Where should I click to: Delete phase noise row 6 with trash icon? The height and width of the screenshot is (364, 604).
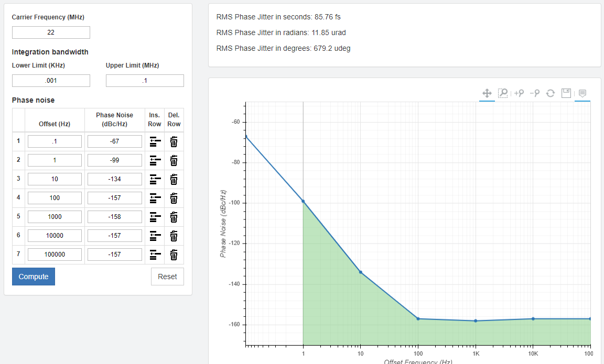(174, 236)
